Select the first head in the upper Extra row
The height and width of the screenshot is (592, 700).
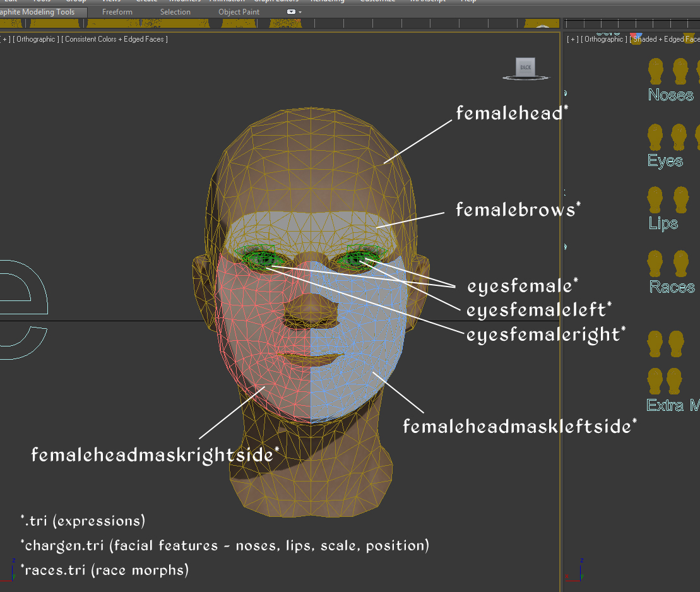click(x=655, y=344)
